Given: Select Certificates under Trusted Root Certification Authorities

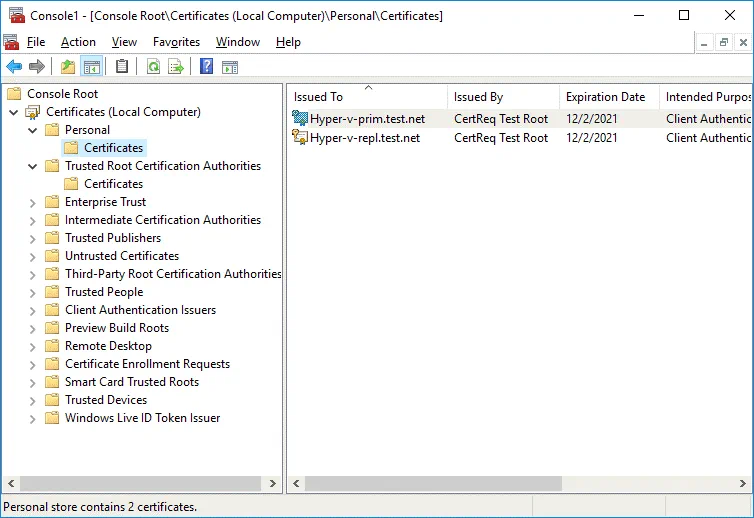Looking at the screenshot, I should coord(113,184).
